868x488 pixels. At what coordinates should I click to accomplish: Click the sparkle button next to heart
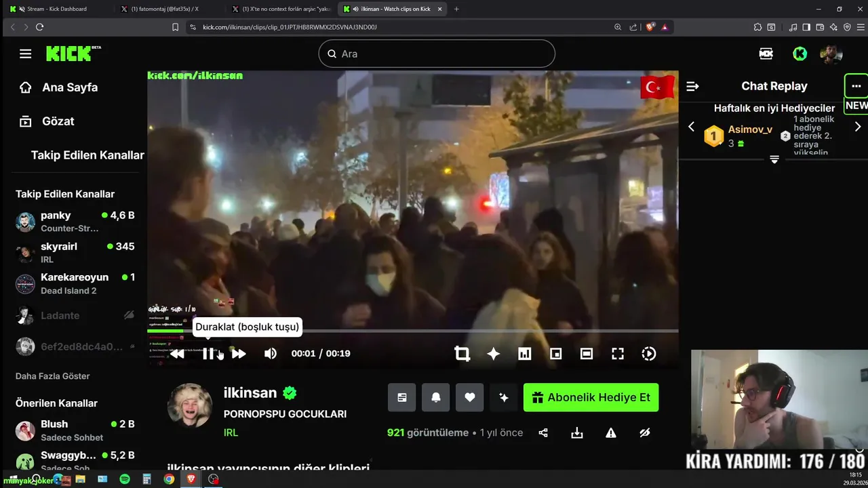pyautogui.click(x=504, y=398)
